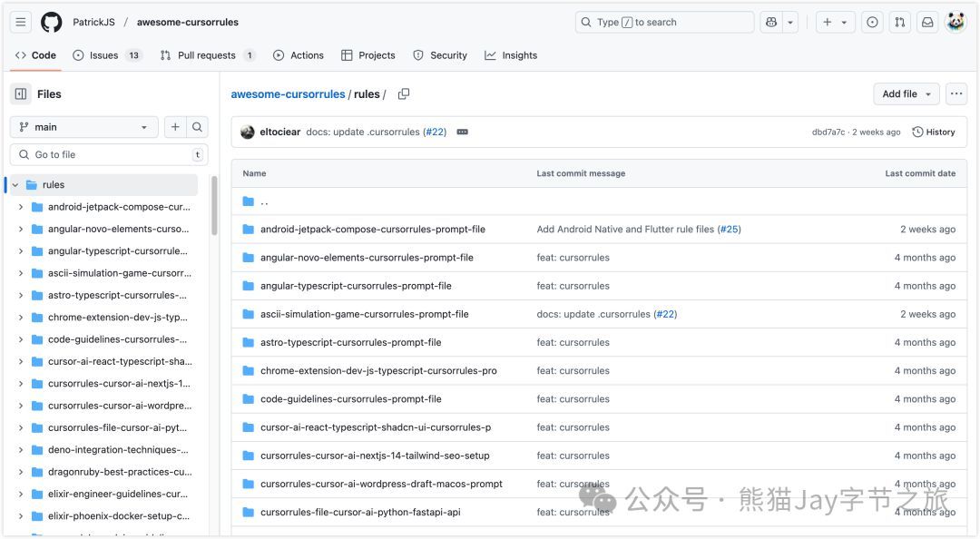Expand angular-novo-elements folder in sidebar tree
Image resolution: width=980 pixels, height=539 pixels.
21,229
